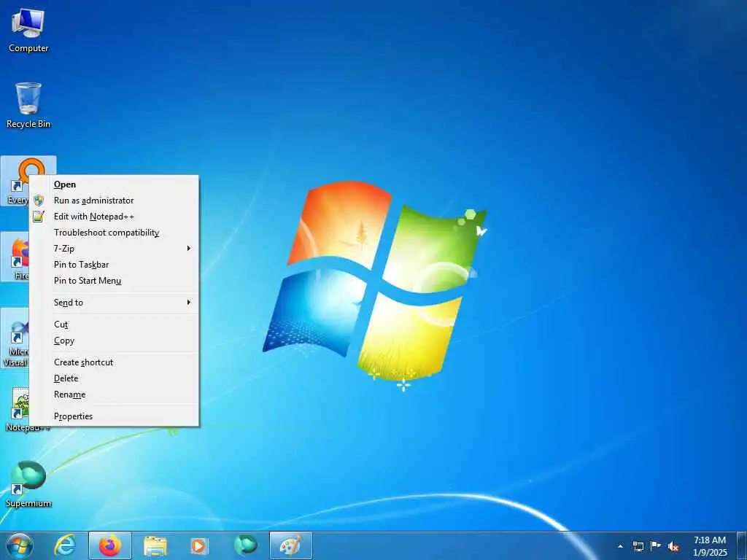The height and width of the screenshot is (560, 747).
Task: Select the Notepad++ desktop shortcut
Action: pyautogui.click(x=17, y=408)
